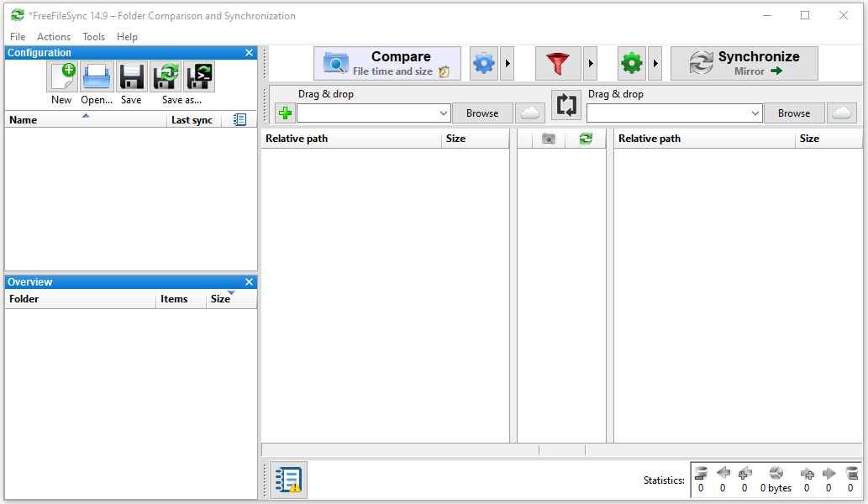Click right Browse button
868x504 pixels.
pos(794,113)
